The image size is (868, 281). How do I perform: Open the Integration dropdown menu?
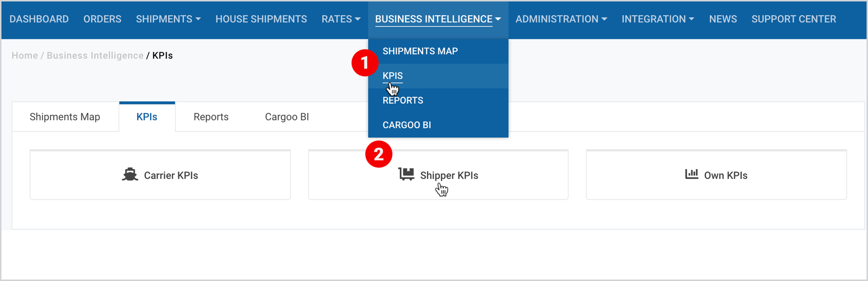pyautogui.click(x=658, y=19)
